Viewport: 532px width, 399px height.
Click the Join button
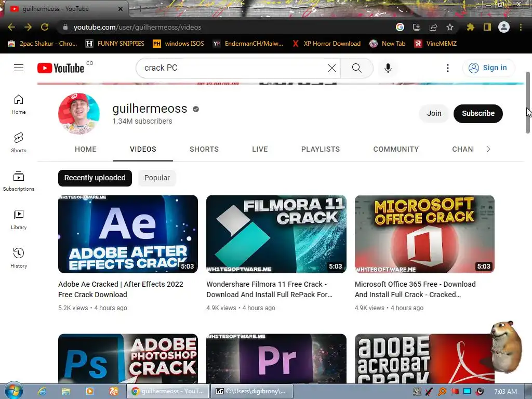pyautogui.click(x=434, y=113)
